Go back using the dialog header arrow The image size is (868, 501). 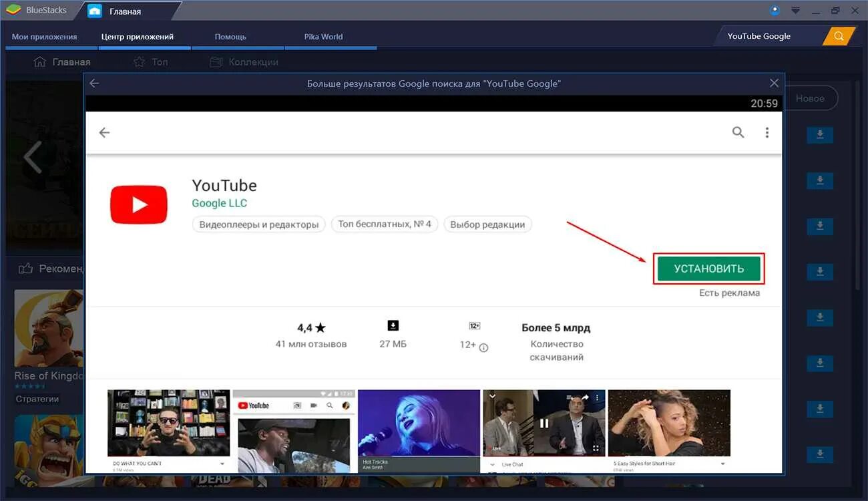(94, 83)
